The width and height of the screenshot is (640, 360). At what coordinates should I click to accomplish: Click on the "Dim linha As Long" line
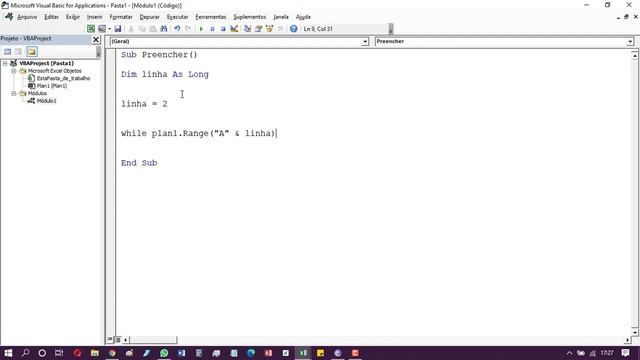[165, 74]
